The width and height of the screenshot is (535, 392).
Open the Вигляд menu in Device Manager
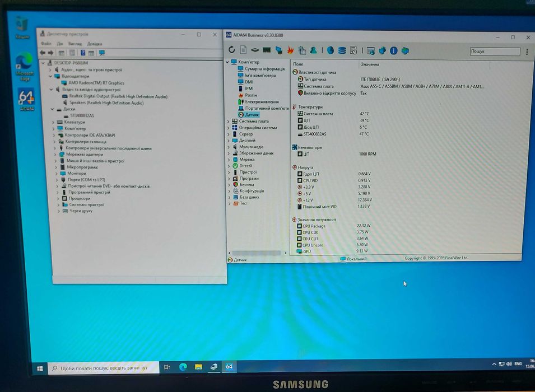pos(75,44)
